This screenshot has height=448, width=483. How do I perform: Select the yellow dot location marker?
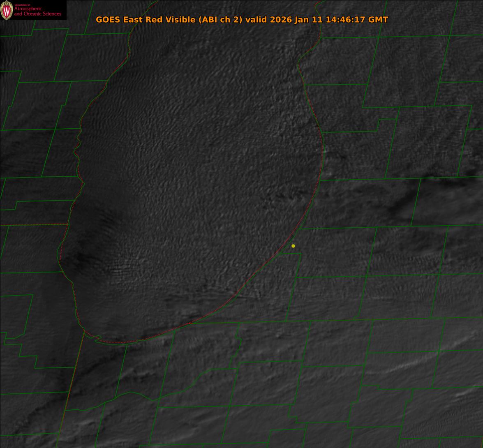293,246
